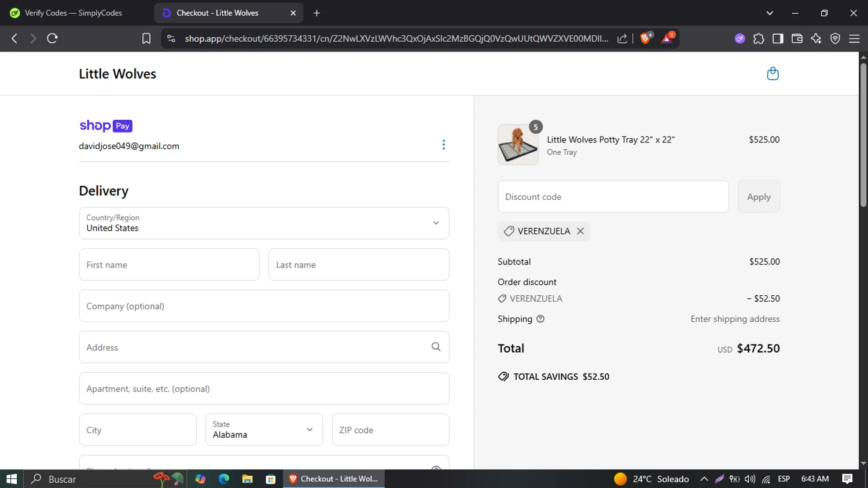Open Microsoft Store from taskbar
Screen dimensions: 868x488
270,479
